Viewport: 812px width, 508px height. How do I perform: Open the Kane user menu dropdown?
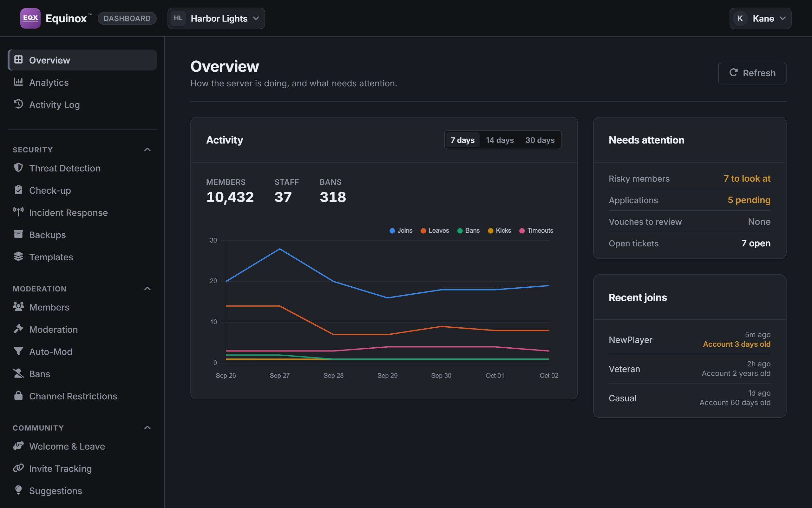click(760, 18)
